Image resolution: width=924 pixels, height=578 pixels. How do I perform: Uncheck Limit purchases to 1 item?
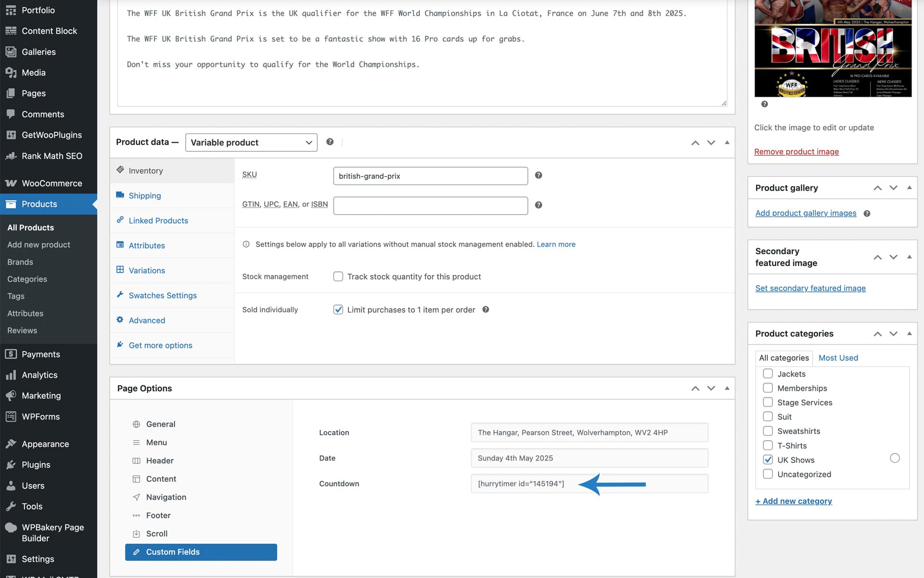338,310
